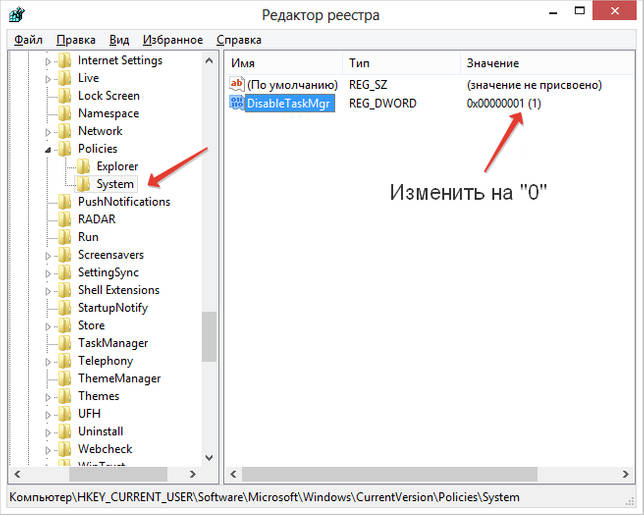Screen dimensions: 644x515
Task: Click the Registry Editor app icon in title bar
Action: tap(16, 15)
